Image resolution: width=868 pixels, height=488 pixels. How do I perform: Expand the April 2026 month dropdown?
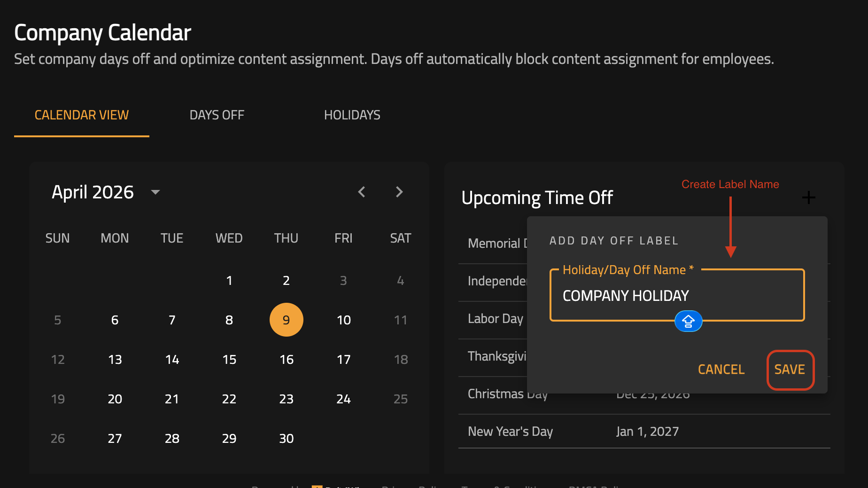click(x=155, y=192)
